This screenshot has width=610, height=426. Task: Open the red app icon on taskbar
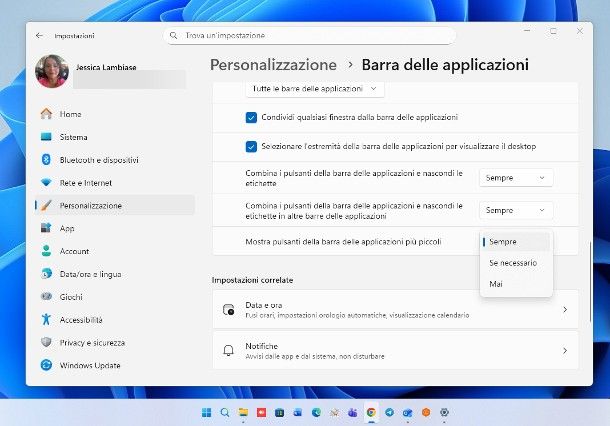261,412
